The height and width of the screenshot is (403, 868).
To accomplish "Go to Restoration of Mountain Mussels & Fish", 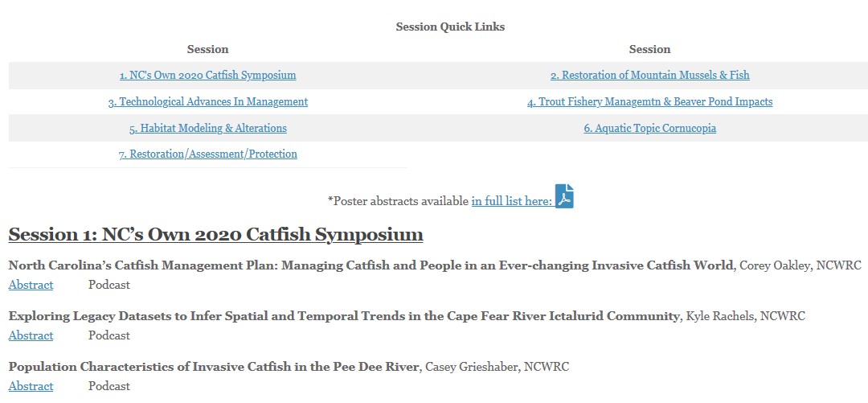I will tap(650, 75).
